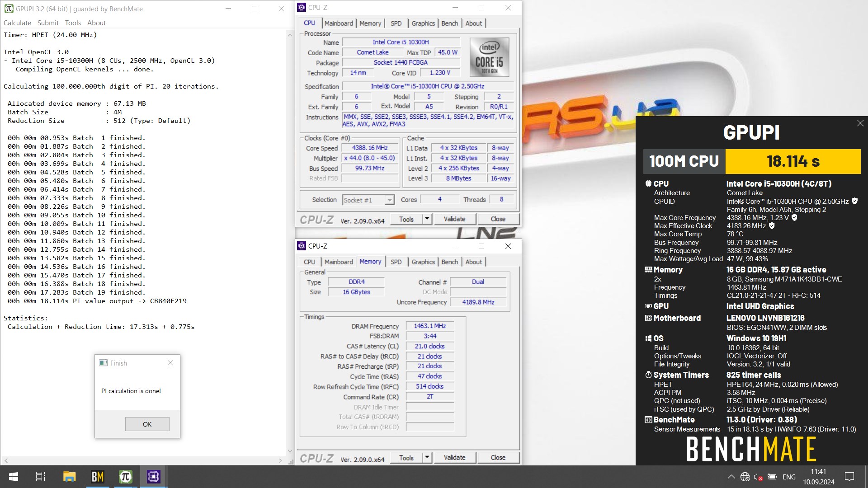Expand Tools dropdown arrow in top CPU-Z

pos(427,219)
